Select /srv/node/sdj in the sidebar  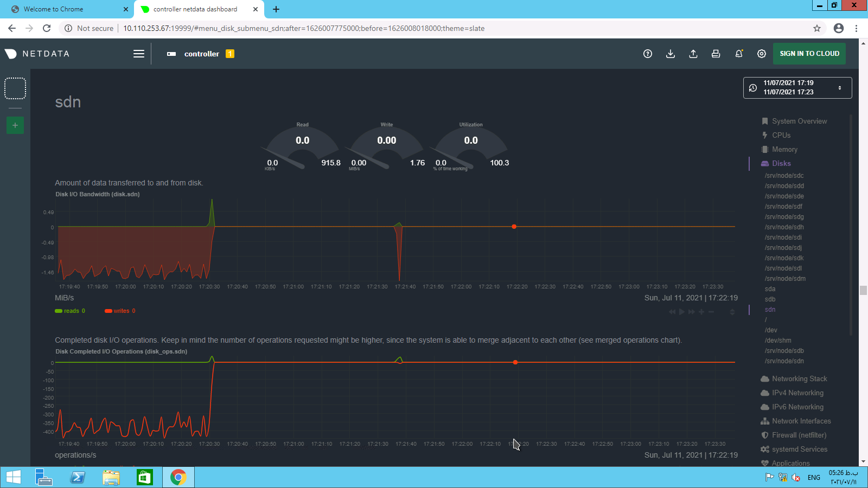pyautogui.click(x=783, y=248)
